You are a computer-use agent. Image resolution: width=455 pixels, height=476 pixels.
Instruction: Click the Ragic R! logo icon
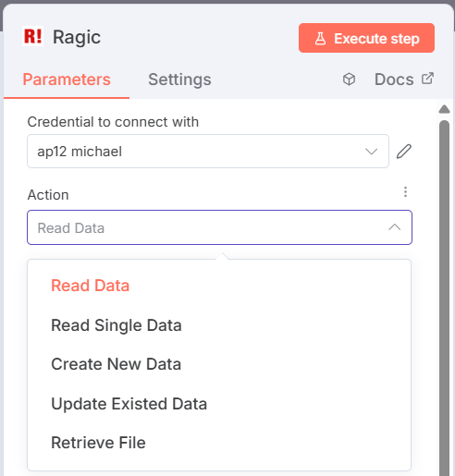32,36
